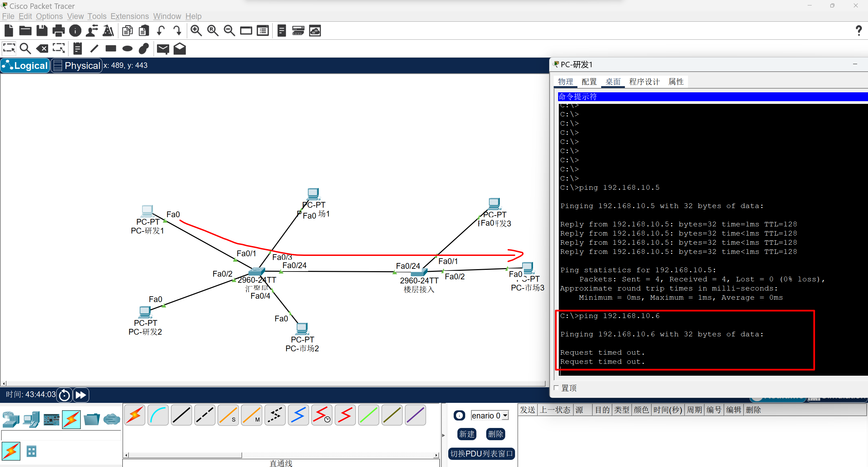Image resolution: width=868 pixels, height=467 pixels.
Task: Pick the Console cable connection
Action: pos(158,415)
